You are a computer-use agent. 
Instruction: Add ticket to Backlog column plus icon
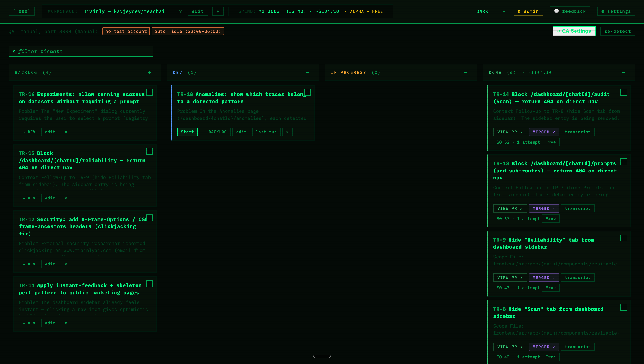[150, 73]
